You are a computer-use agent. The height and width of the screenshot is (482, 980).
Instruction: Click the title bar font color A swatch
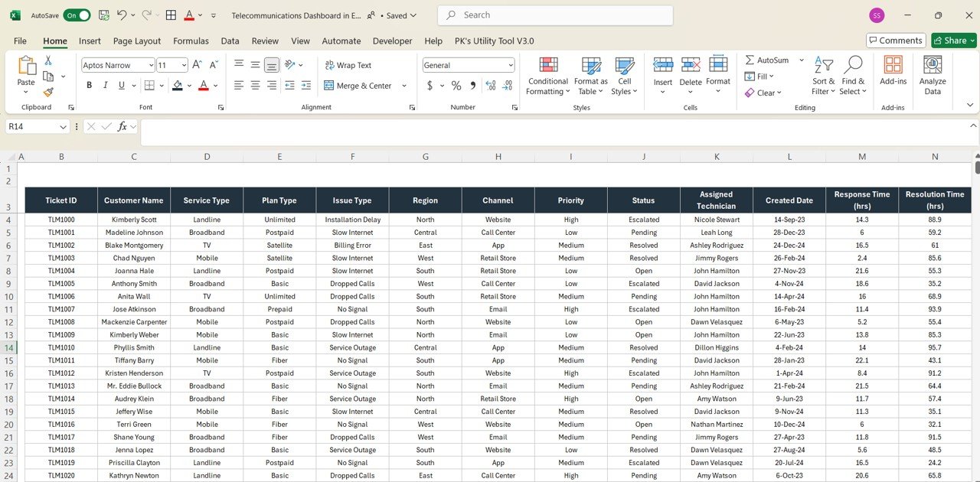click(189, 15)
